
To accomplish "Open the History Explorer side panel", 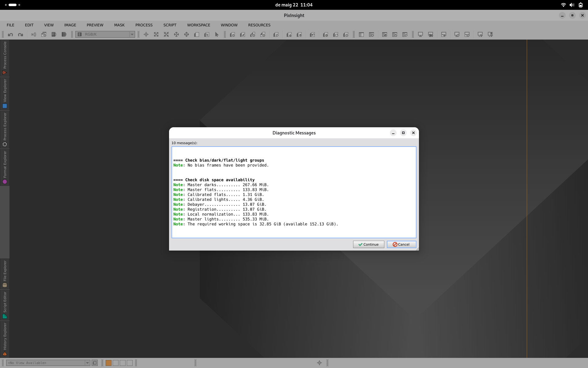I will [x=5, y=339].
